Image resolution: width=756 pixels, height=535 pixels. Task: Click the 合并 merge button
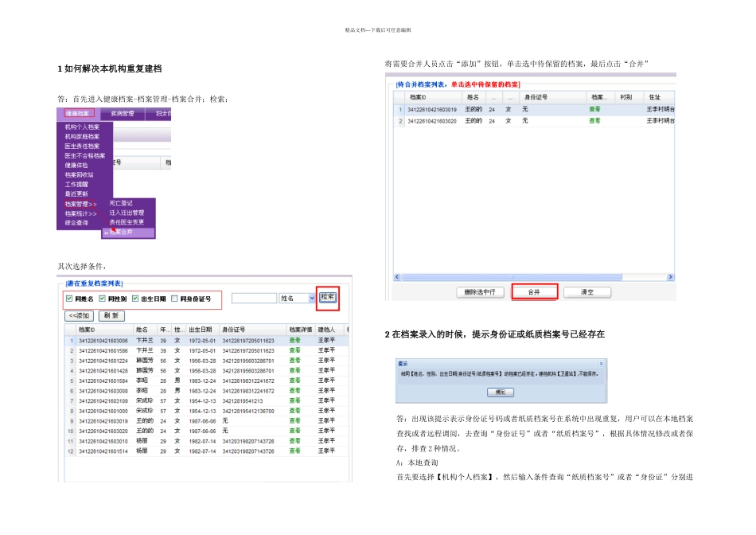tap(534, 292)
